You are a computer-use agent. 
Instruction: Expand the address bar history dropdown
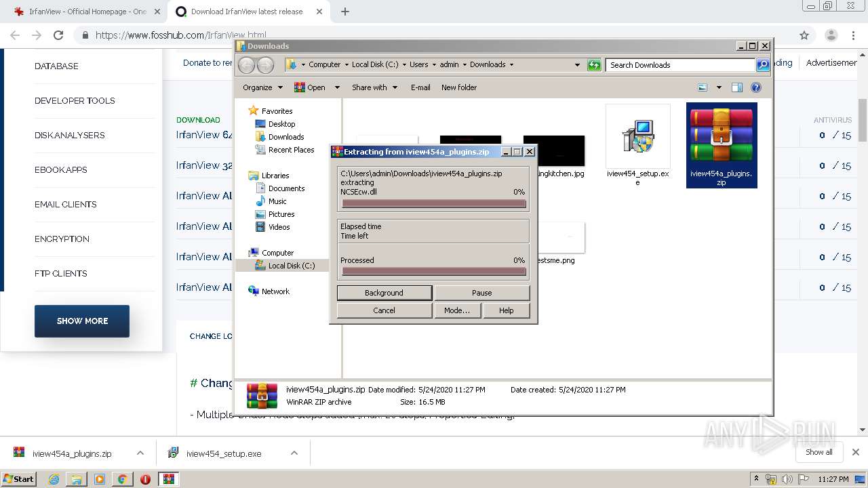tap(577, 65)
